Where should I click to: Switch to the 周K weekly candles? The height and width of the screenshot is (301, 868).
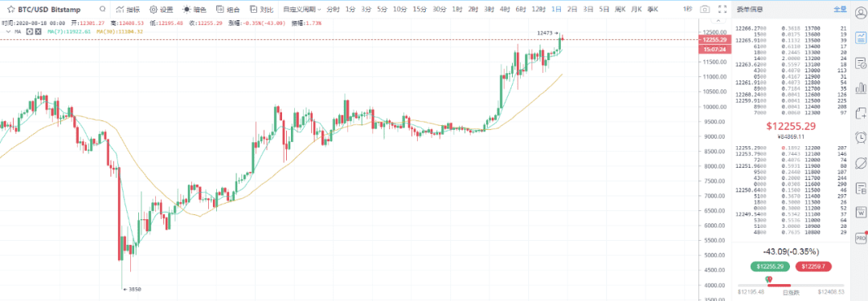tap(620, 10)
